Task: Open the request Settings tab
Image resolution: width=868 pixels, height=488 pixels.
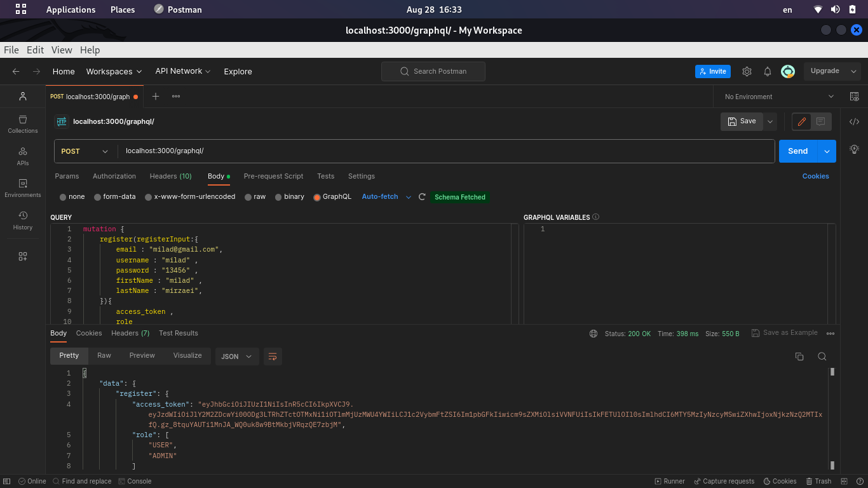Action: tap(362, 176)
